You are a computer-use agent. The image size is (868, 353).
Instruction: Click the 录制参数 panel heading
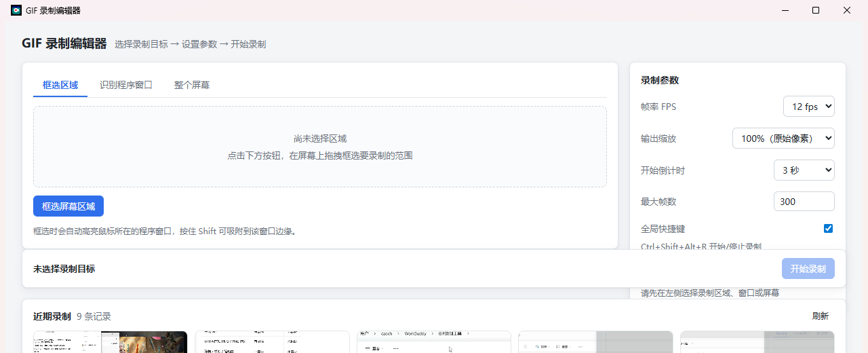(x=660, y=80)
